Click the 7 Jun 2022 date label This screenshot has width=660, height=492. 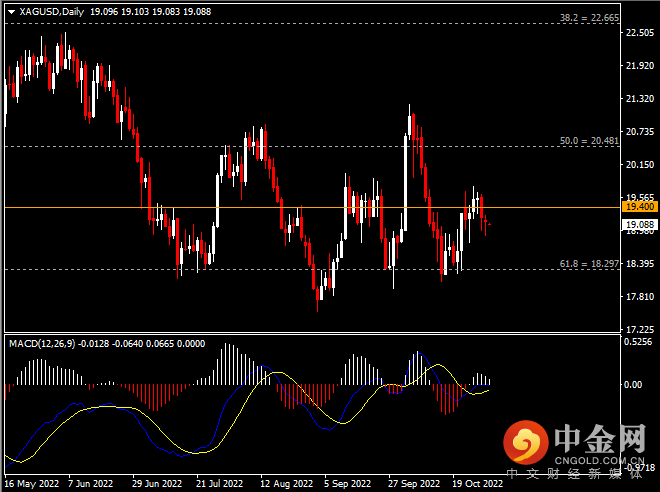pyautogui.click(x=90, y=484)
